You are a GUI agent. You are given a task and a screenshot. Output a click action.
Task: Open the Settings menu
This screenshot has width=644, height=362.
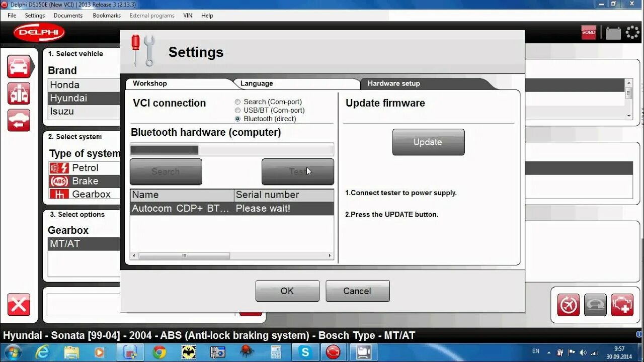coord(35,16)
